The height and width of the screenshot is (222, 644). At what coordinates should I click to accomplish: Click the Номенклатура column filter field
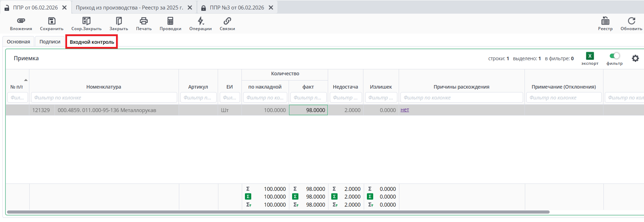[x=104, y=98]
